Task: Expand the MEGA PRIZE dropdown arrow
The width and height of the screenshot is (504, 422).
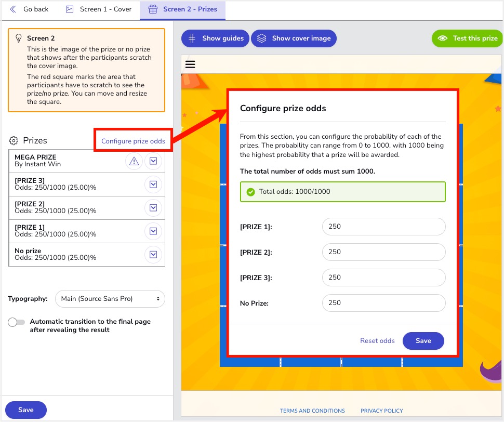Action: 153,161
